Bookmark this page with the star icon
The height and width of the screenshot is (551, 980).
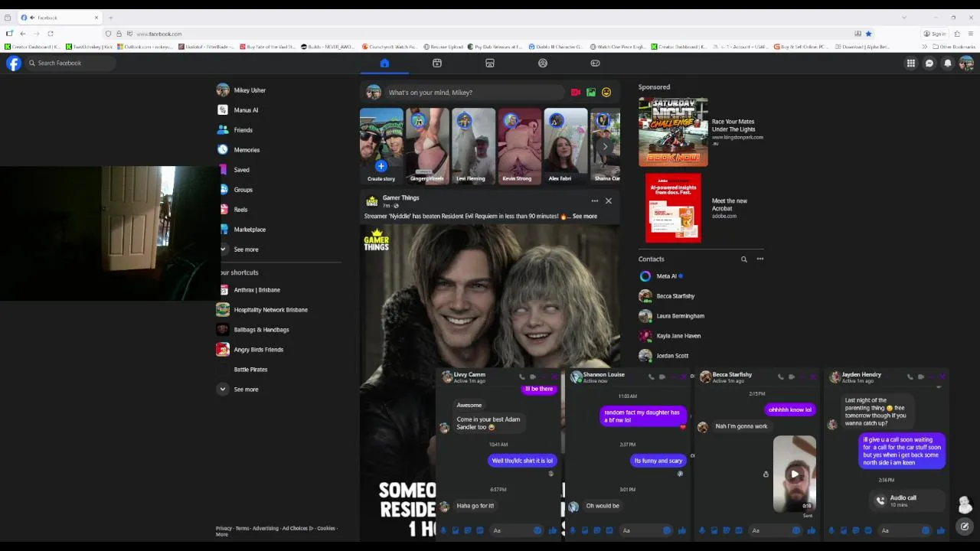tap(868, 34)
